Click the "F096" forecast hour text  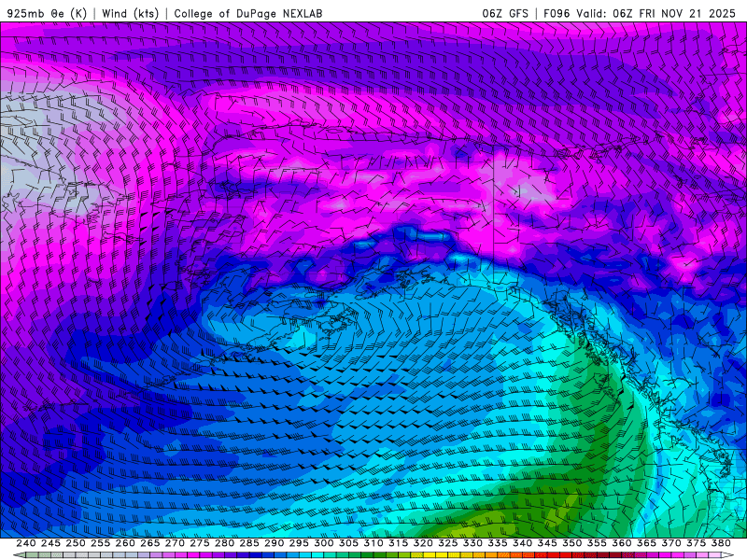click(x=557, y=13)
